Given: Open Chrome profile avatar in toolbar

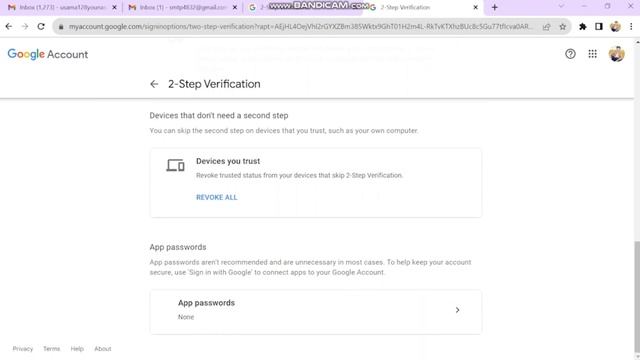Looking at the screenshot, I should [615, 27].
